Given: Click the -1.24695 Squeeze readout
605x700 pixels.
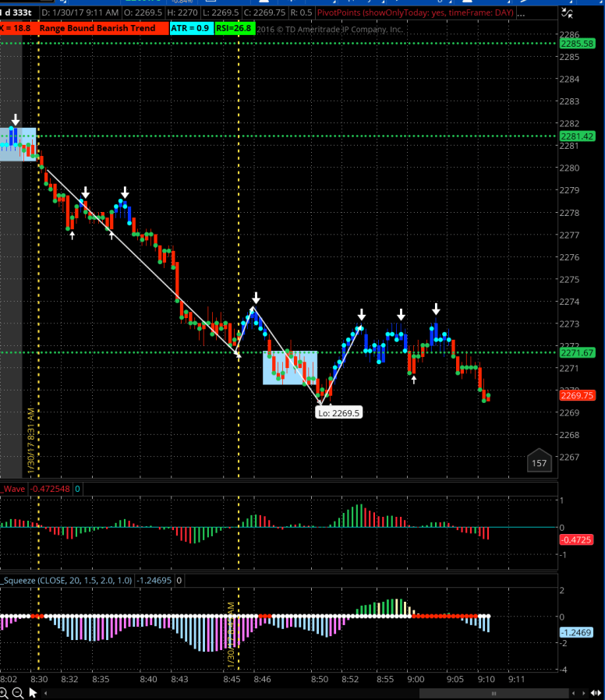Looking at the screenshot, I should click(x=154, y=581).
